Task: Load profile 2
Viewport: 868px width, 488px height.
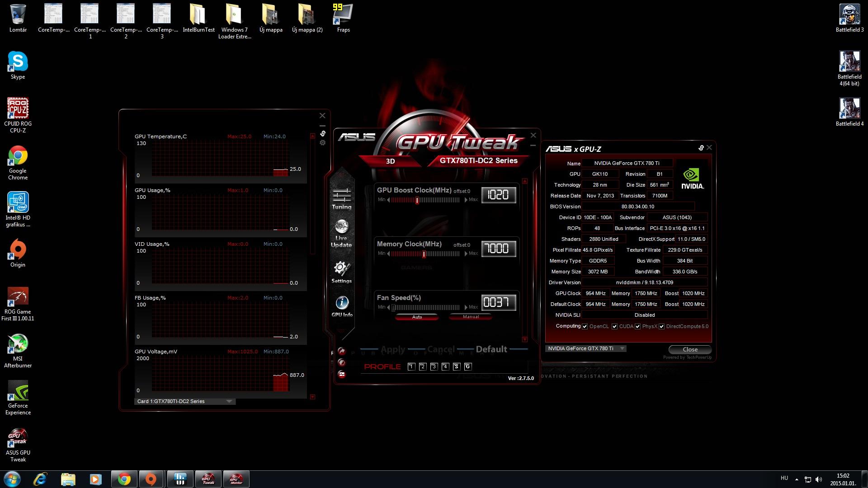Action: point(422,366)
